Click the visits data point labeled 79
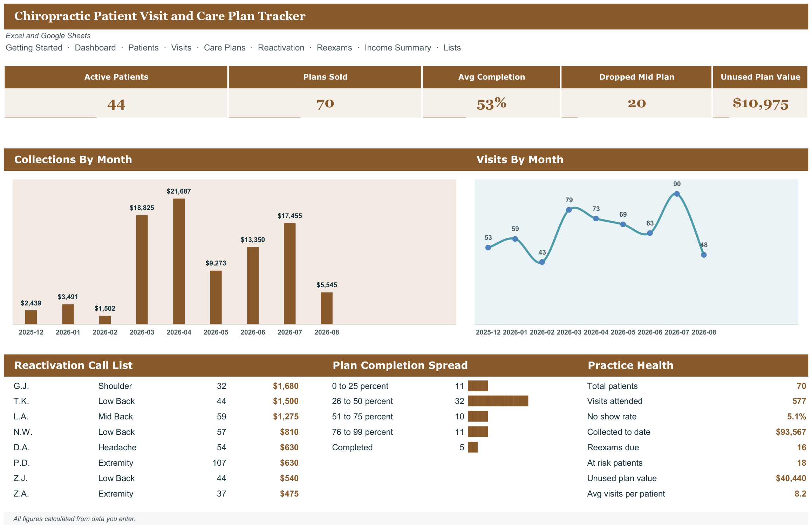The height and width of the screenshot is (526, 812). [x=569, y=210]
